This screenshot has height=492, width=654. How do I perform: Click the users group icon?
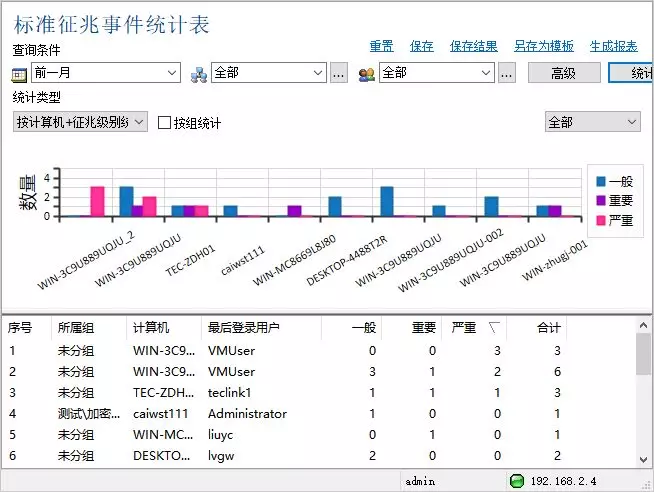pyautogui.click(x=367, y=75)
